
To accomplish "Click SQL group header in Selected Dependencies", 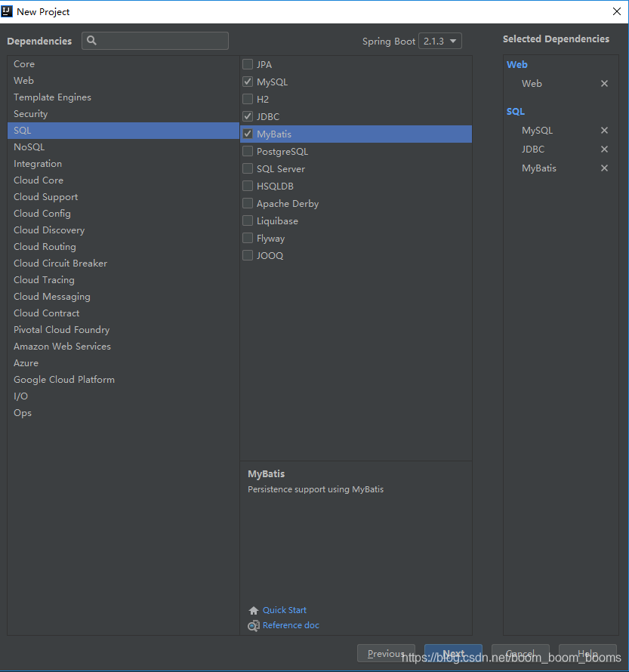I will click(x=516, y=112).
